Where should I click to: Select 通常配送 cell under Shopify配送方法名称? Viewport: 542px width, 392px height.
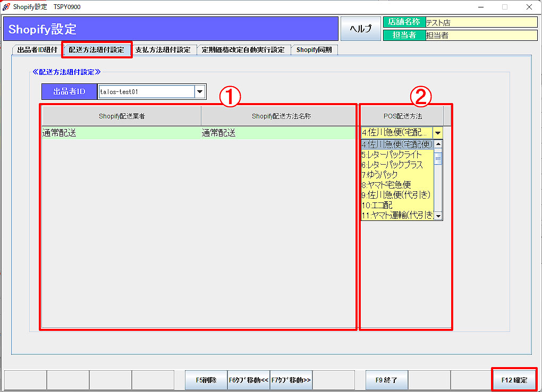278,133
